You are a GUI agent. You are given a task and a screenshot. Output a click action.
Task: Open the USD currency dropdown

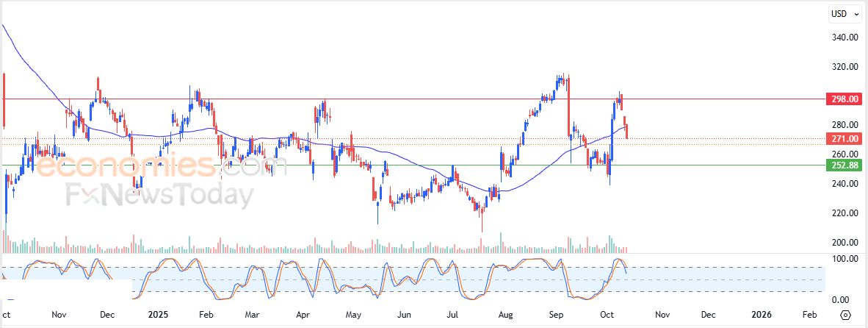coord(845,13)
